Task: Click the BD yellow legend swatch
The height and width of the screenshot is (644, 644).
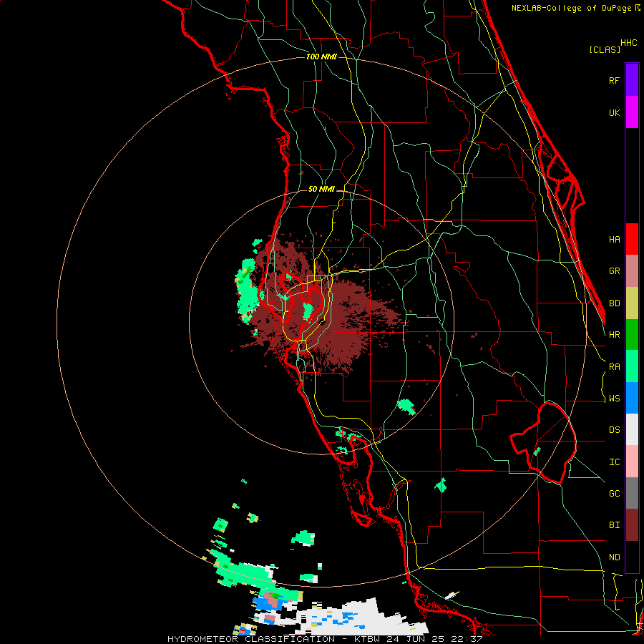Action: pyautogui.click(x=632, y=303)
